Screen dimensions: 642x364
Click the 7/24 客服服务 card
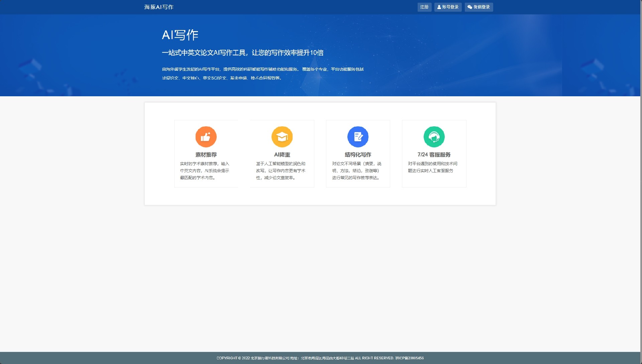click(x=434, y=154)
